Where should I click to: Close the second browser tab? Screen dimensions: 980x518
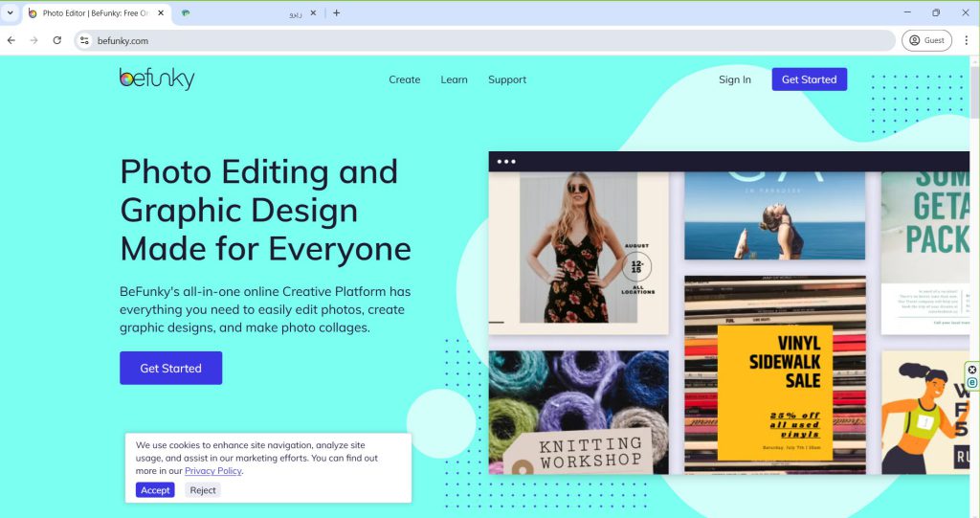[313, 12]
